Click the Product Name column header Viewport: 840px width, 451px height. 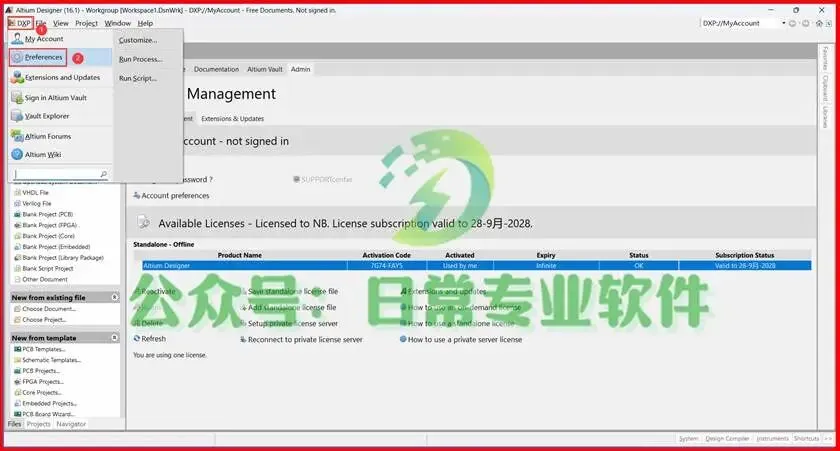[239, 255]
